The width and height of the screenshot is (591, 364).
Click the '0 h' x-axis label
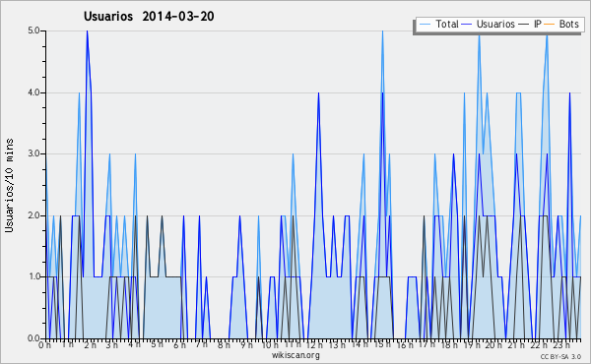point(45,345)
